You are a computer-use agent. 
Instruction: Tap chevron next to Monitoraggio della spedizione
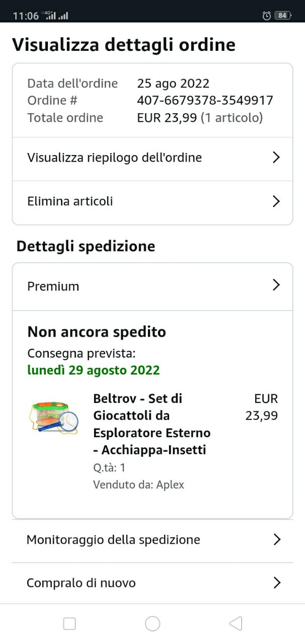click(276, 540)
